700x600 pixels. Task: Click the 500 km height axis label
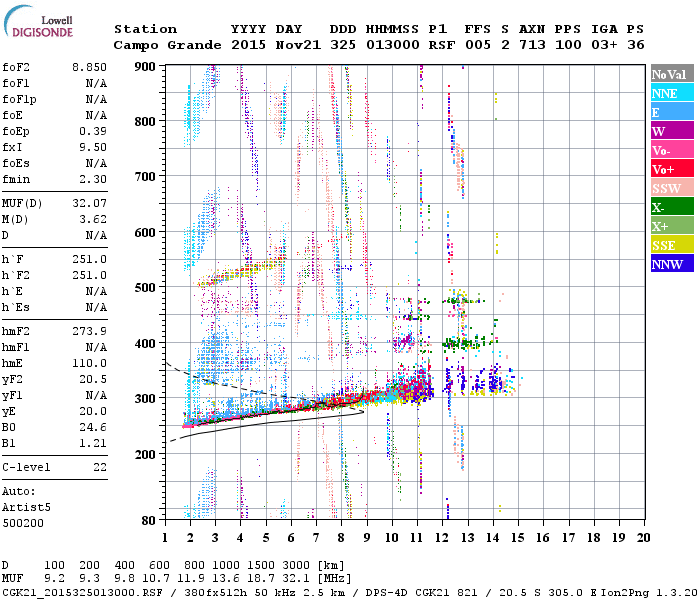click(x=145, y=288)
